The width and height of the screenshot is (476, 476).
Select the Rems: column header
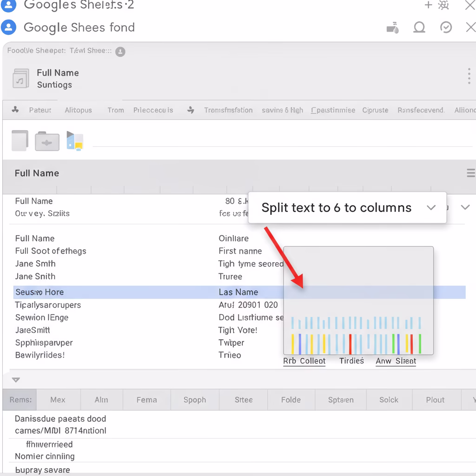coord(20,400)
